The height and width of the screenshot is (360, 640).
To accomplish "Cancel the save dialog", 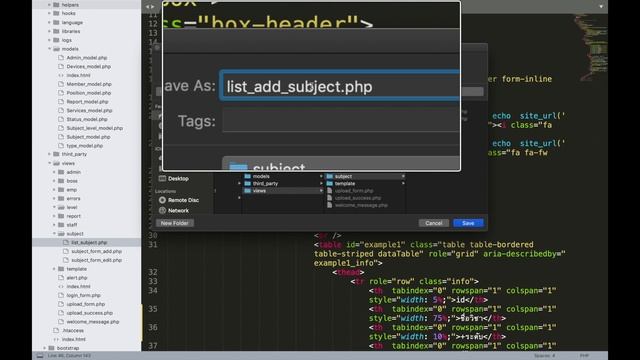I will [433, 223].
